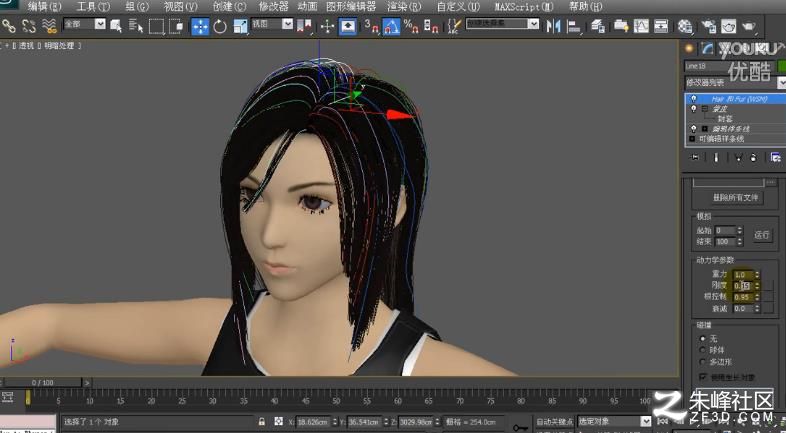786x433 pixels.
Task: Toggle the Percent Snap icon
Action: click(411, 26)
